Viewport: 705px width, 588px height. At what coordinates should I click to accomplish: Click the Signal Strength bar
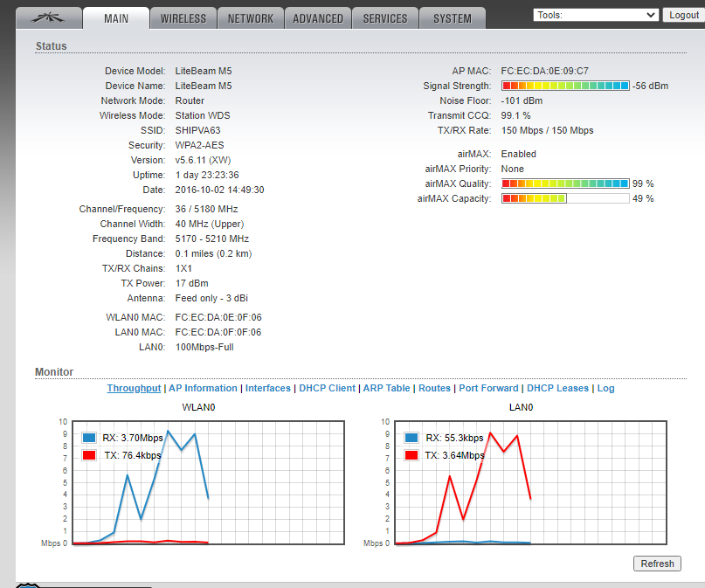coord(565,86)
